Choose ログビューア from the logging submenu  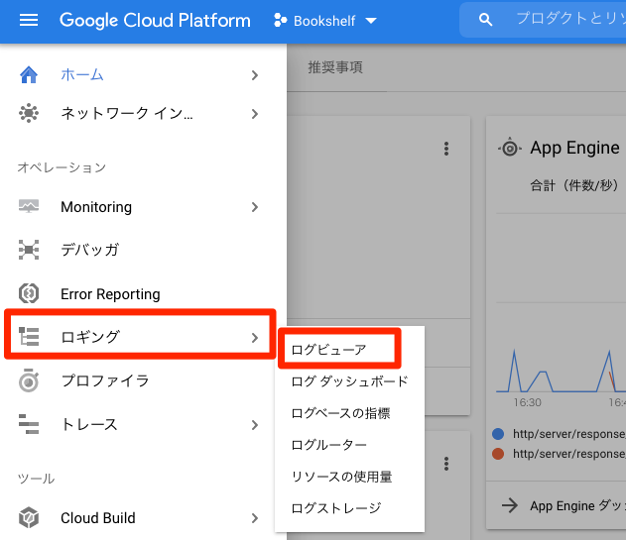coord(329,350)
